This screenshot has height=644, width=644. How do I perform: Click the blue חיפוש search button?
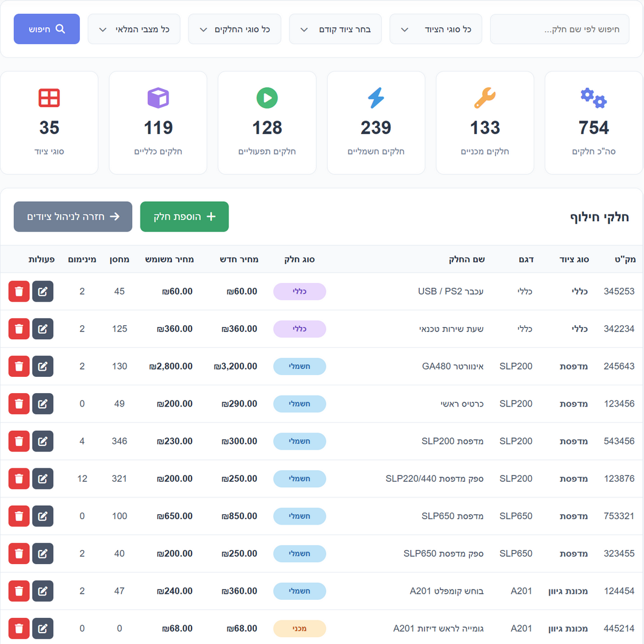click(x=47, y=29)
